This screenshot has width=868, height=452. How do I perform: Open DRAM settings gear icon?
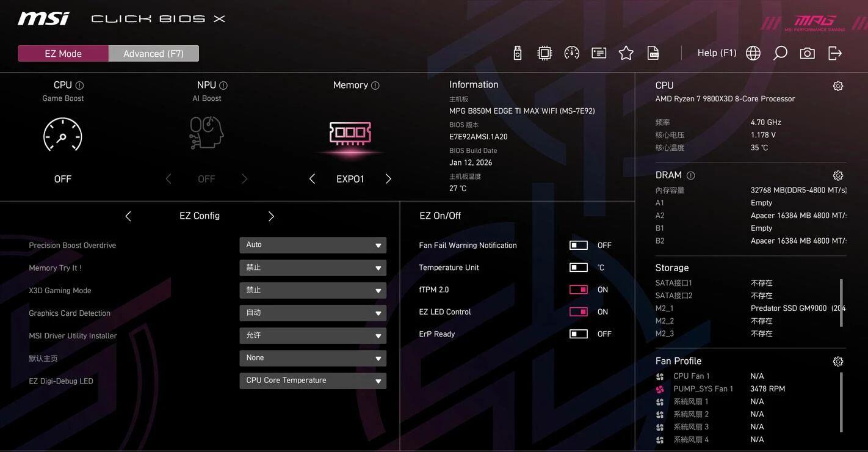[838, 176]
